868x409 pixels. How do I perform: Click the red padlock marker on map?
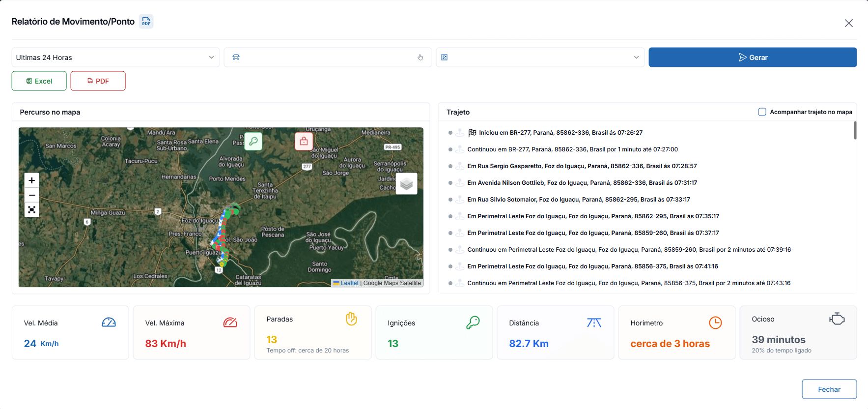[x=304, y=141]
